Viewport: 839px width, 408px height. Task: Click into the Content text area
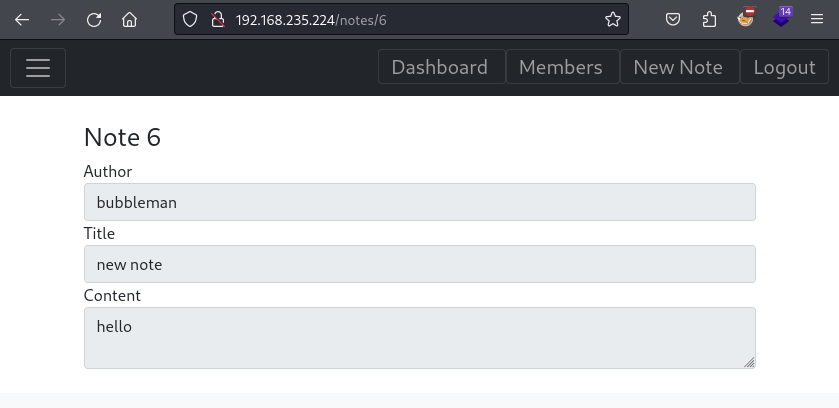(419, 337)
